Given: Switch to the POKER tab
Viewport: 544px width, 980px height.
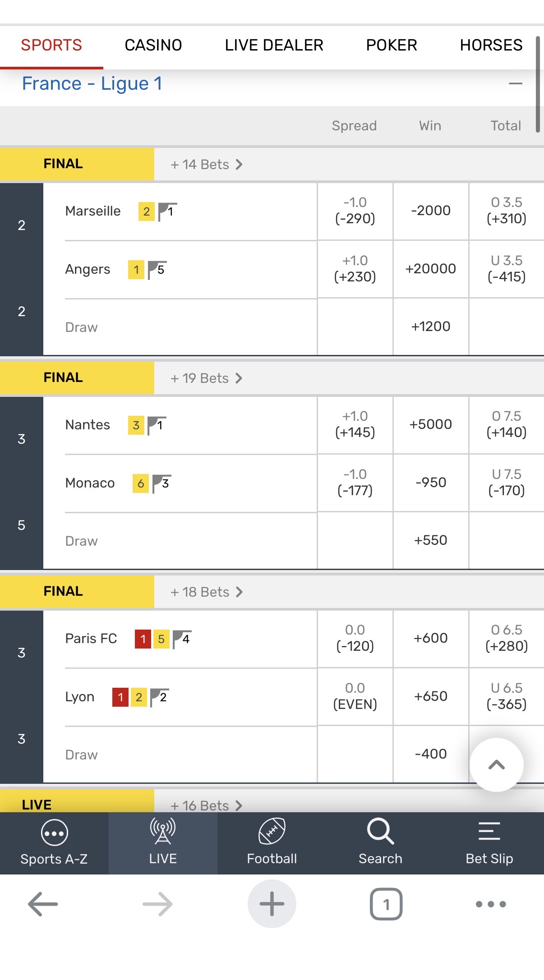Looking at the screenshot, I should [392, 45].
